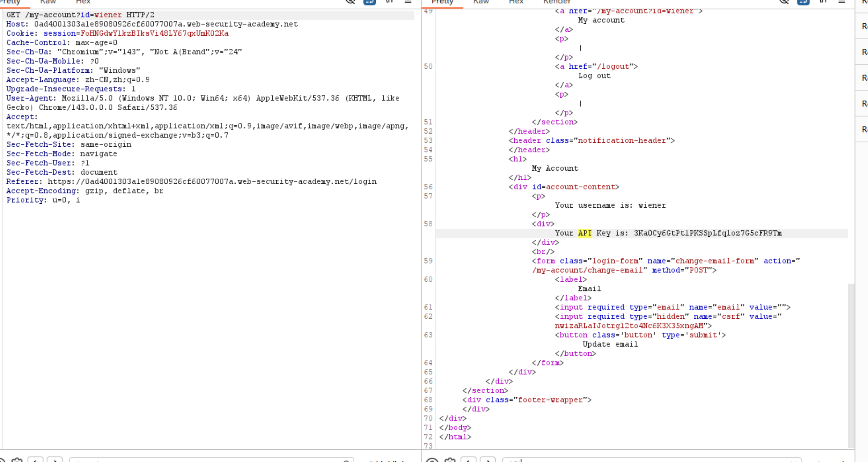Go to next search match in request

tap(55, 460)
